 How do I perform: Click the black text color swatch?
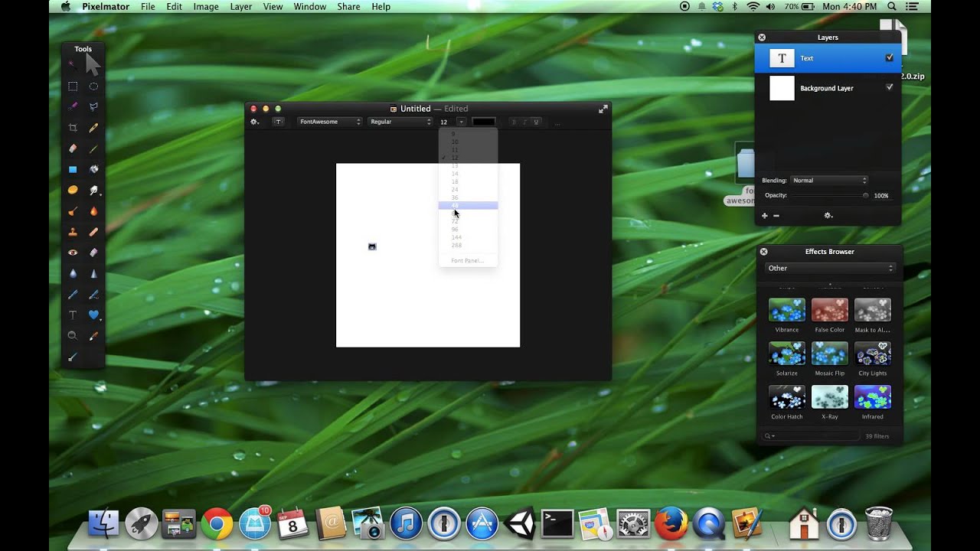tap(483, 122)
